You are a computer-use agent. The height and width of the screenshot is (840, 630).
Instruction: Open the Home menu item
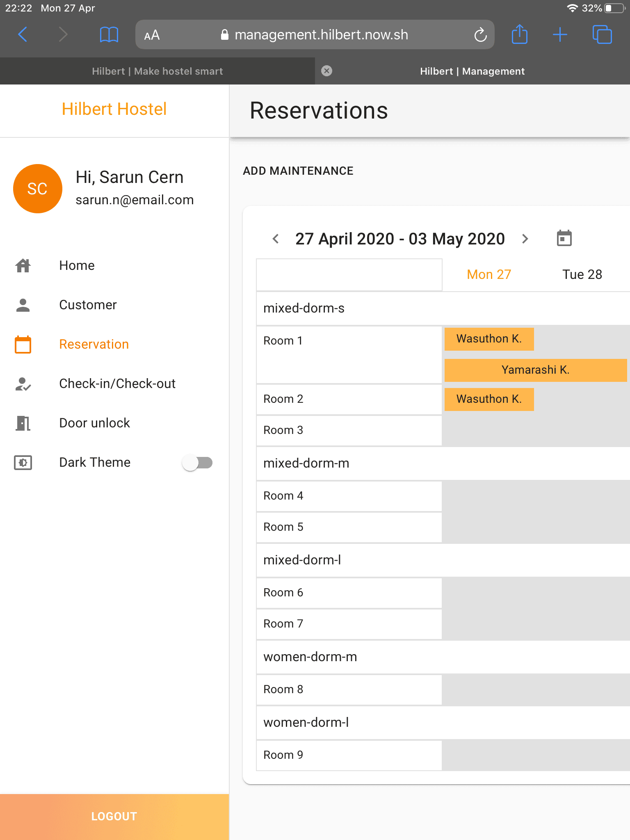tap(114, 265)
